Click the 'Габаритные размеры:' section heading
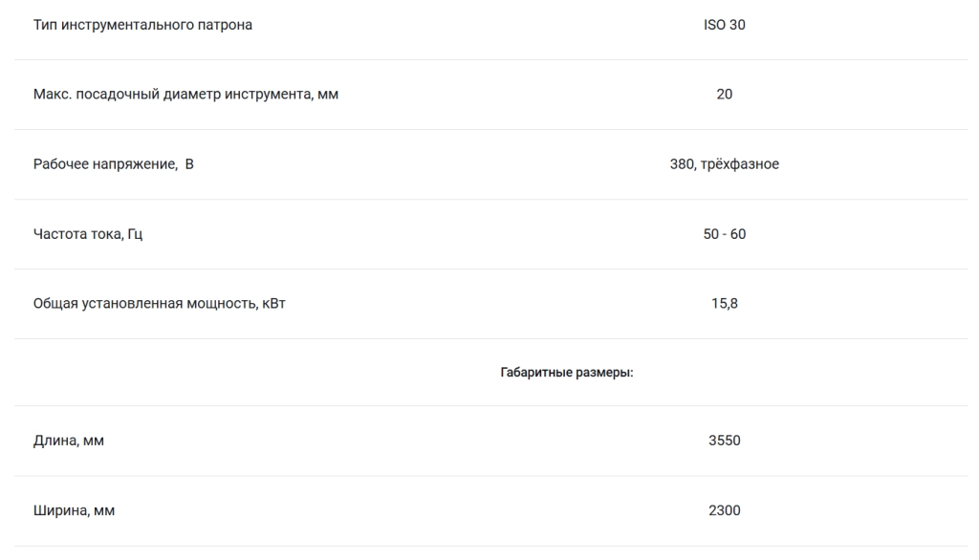Viewport: 979px width, 560px height. tap(567, 373)
